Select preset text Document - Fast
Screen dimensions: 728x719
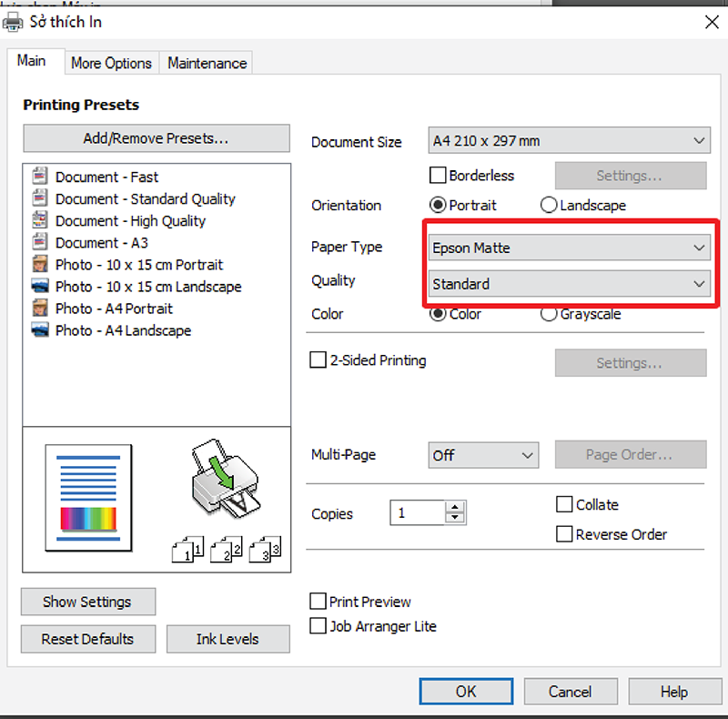click(106, 177)
